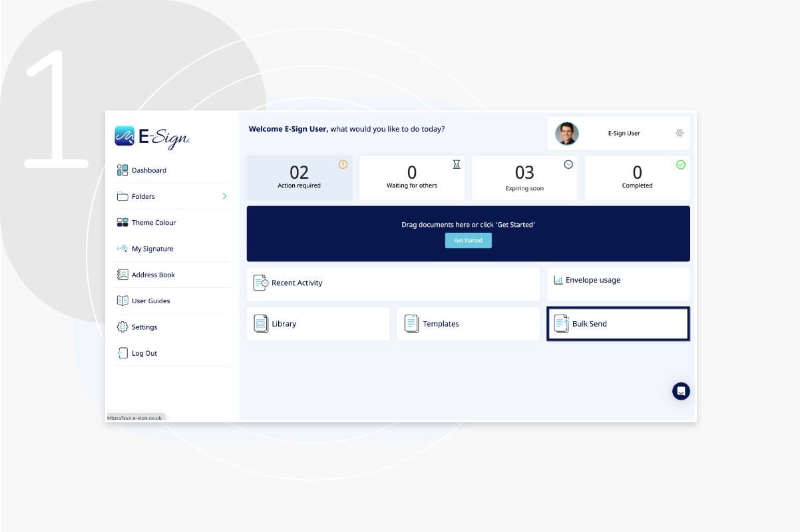
Task: Open the 0 Waiting for others card
Action: coord(412,178)
